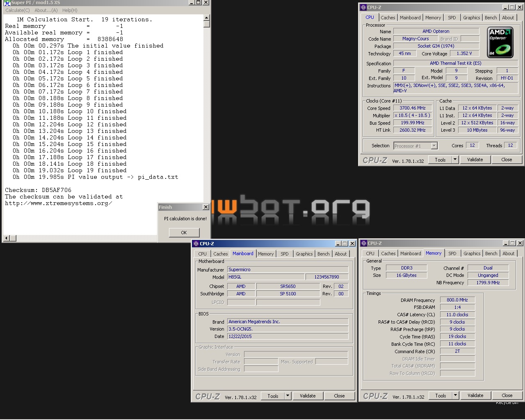This screenshot has height=420, width=525.
Task: Expand Tools dropdown arrow in the Mainboard CPU-Z window
Action: [288, 396]
